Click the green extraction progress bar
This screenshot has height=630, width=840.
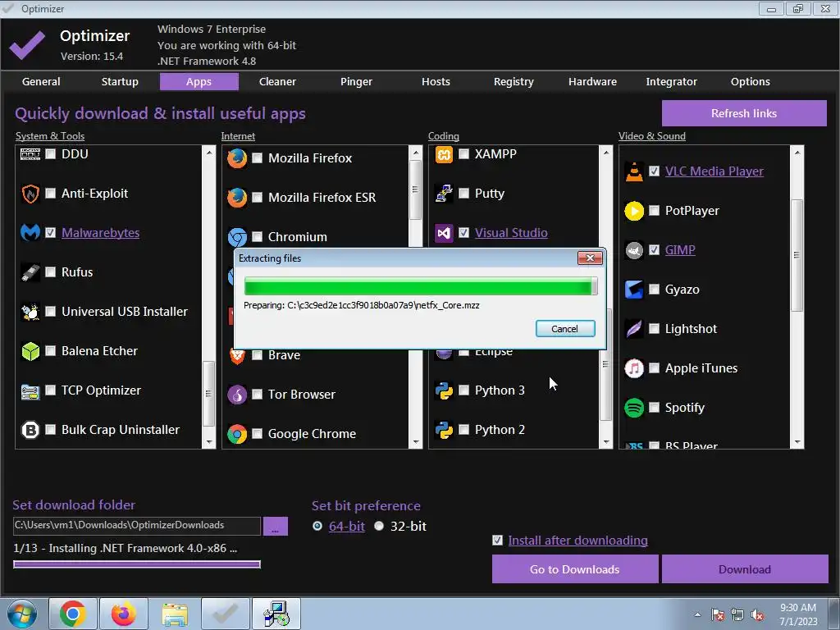(421, 286)
